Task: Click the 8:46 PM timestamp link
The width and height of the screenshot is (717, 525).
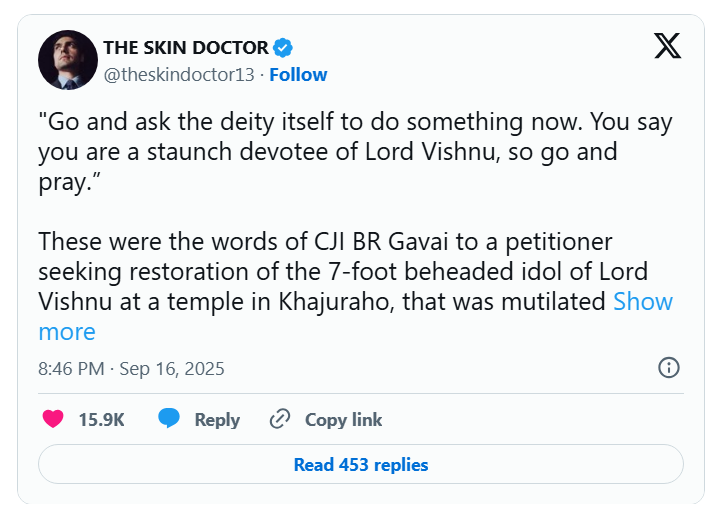Action: pos(71,368)
